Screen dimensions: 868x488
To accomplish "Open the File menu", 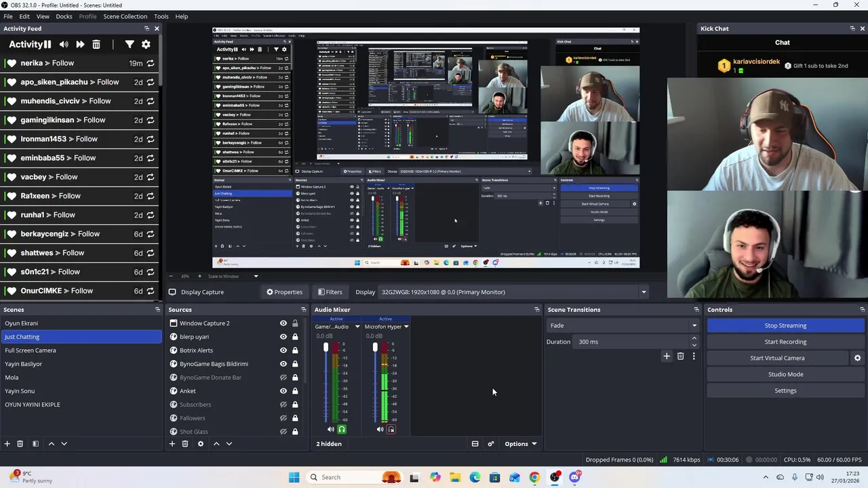I will 8,16.
